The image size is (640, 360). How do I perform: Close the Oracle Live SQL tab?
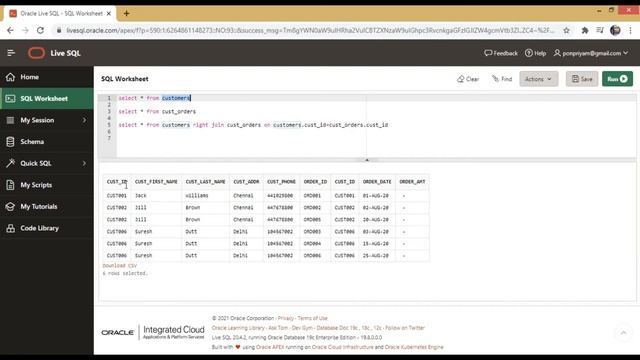click(x=109, y=13)
